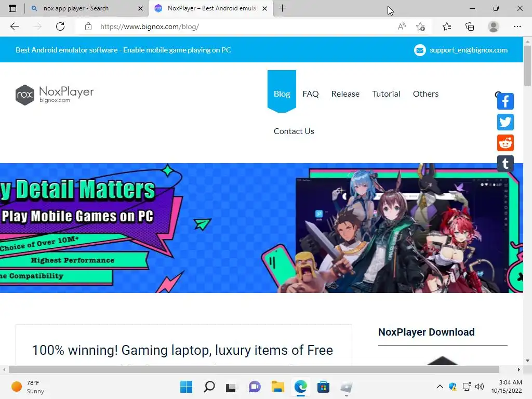Viewport: 532px width, 399px height.
Task: Click scroll down arrow on vertical scrollbar
Action: click(527, 361)
